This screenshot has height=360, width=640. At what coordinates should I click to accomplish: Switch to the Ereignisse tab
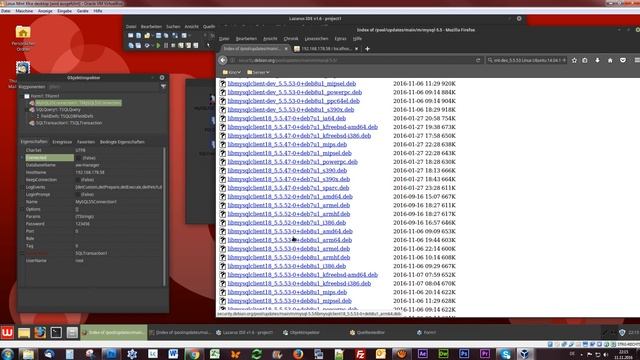click(62, 142)
